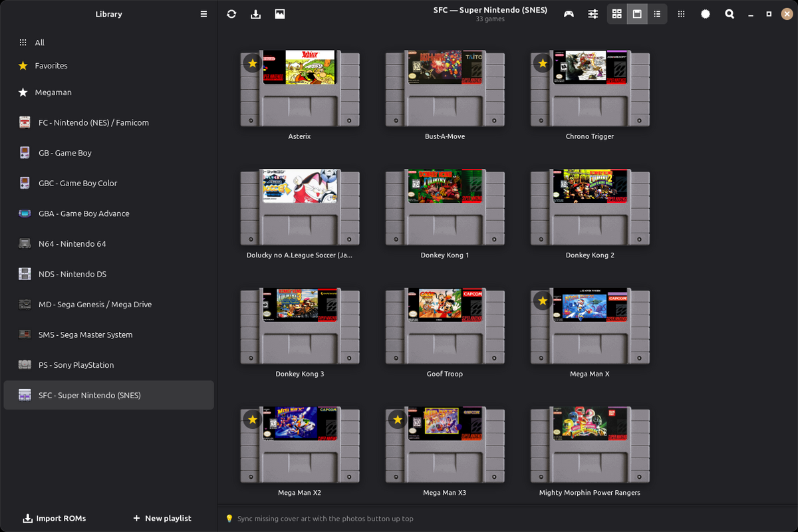Screen dimensions: 798x532
Task: Select All games in library
Action: click(108, 43)
